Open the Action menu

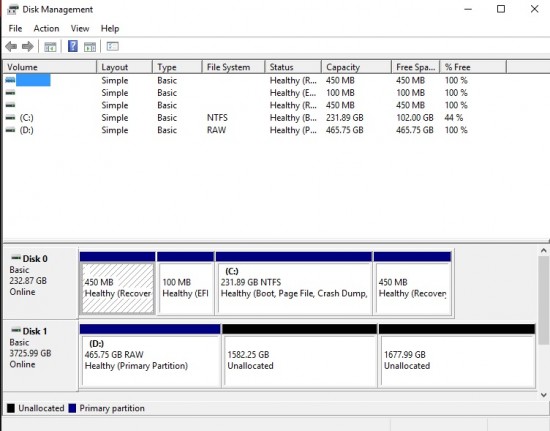point(46,29)
